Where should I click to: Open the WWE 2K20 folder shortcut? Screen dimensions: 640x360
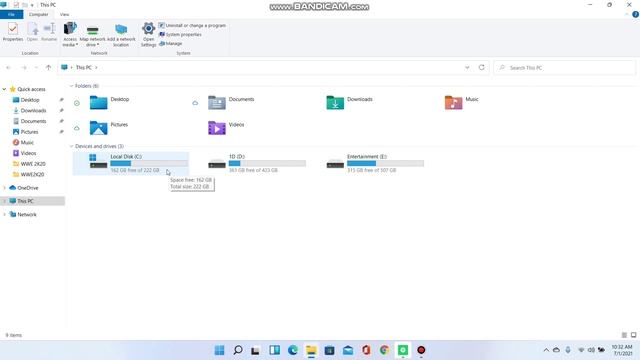[x=33, y=164]
